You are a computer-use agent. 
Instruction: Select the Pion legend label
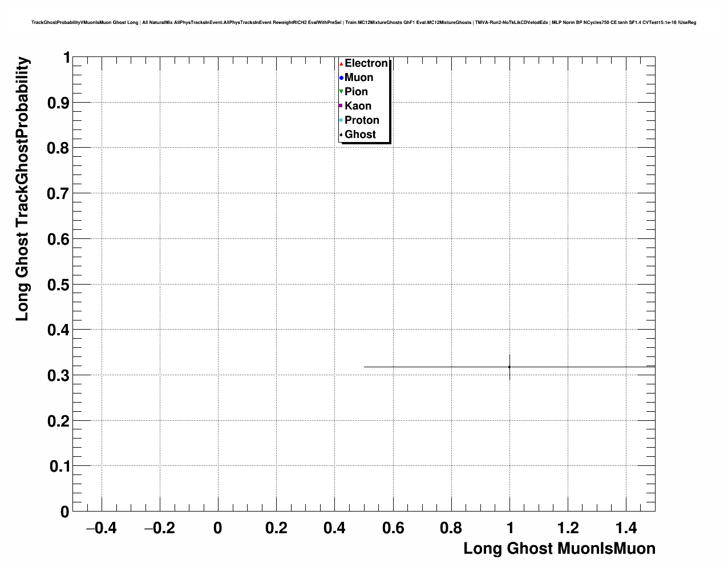(x=357, y=92)
